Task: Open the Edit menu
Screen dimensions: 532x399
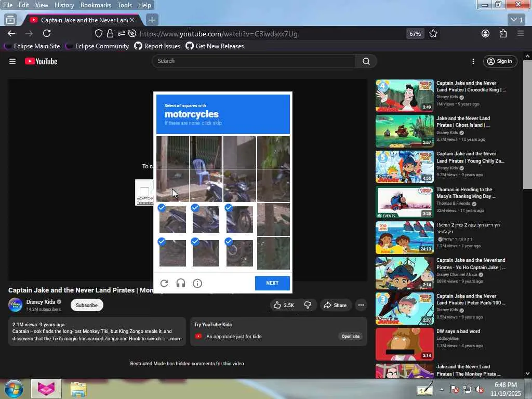Action: pos(23,5)
